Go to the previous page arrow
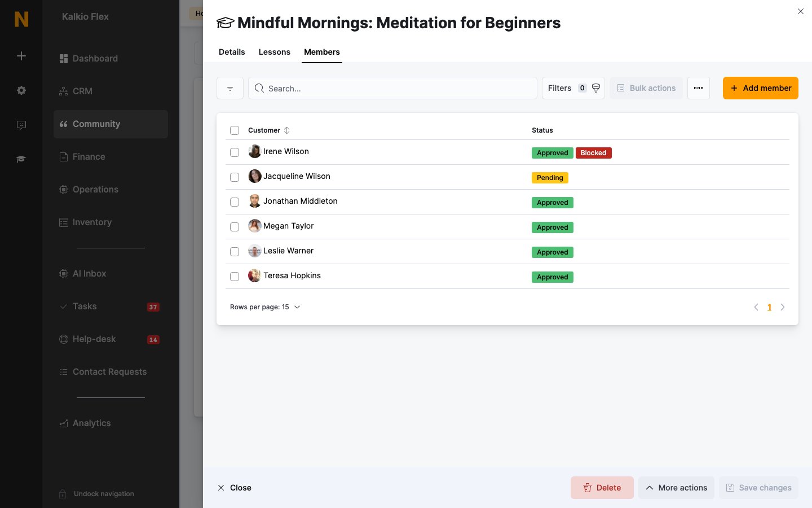This screenshot has width=812, height=508. point(756,307)
